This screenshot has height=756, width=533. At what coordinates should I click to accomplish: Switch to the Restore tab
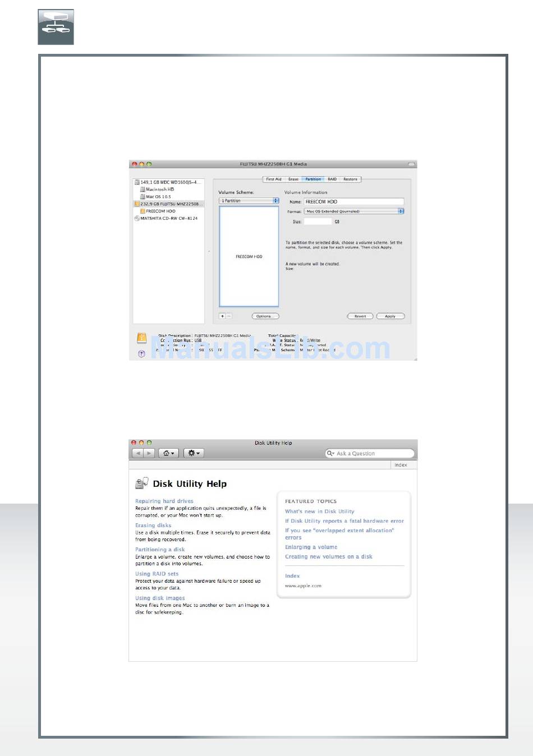[x=351, y=179]
